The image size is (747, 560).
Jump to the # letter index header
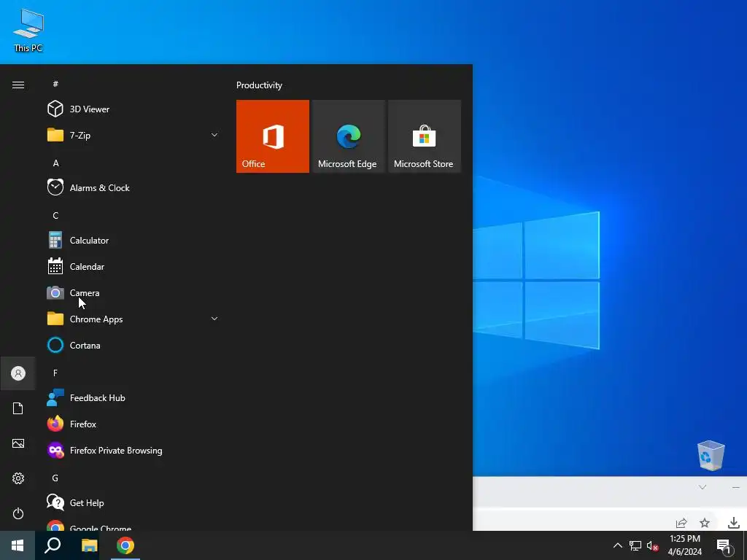[55, 84]
